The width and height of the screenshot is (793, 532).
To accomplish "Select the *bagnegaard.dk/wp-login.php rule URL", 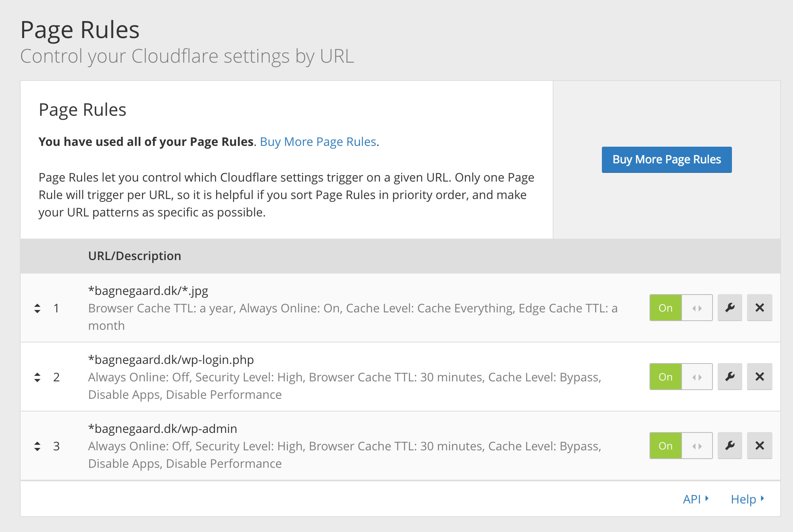I will click(171, 360).
